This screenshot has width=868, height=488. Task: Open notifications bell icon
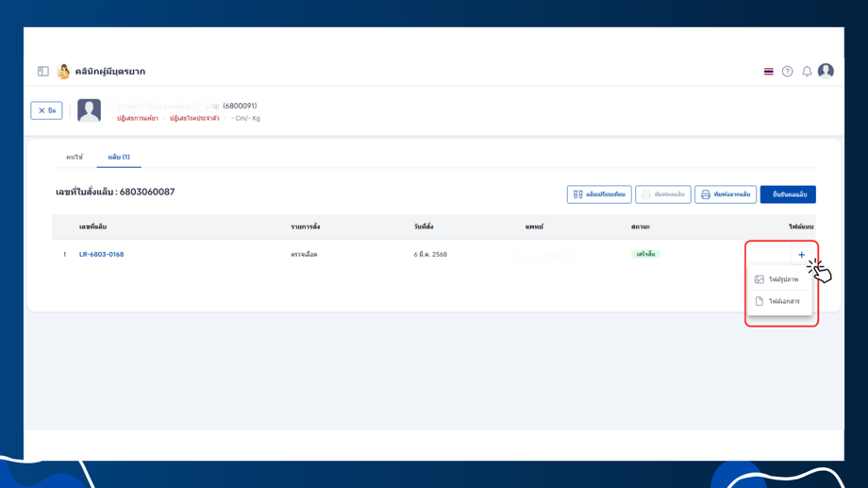807,72
